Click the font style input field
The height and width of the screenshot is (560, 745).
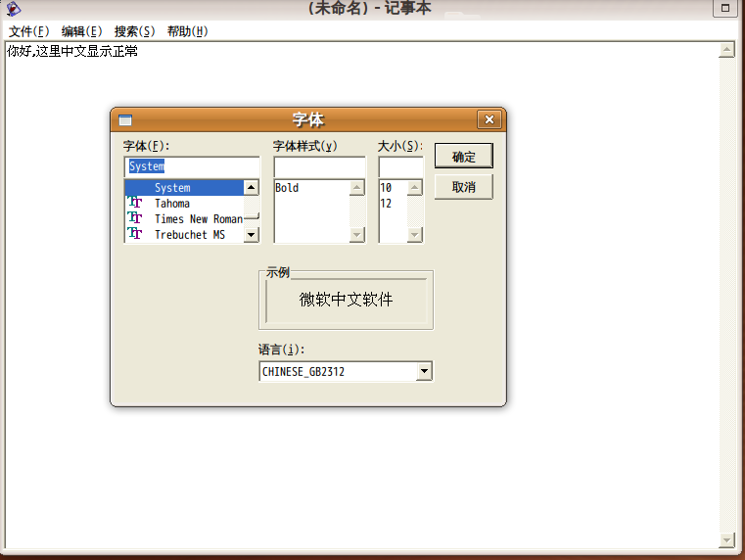[320, 166]
